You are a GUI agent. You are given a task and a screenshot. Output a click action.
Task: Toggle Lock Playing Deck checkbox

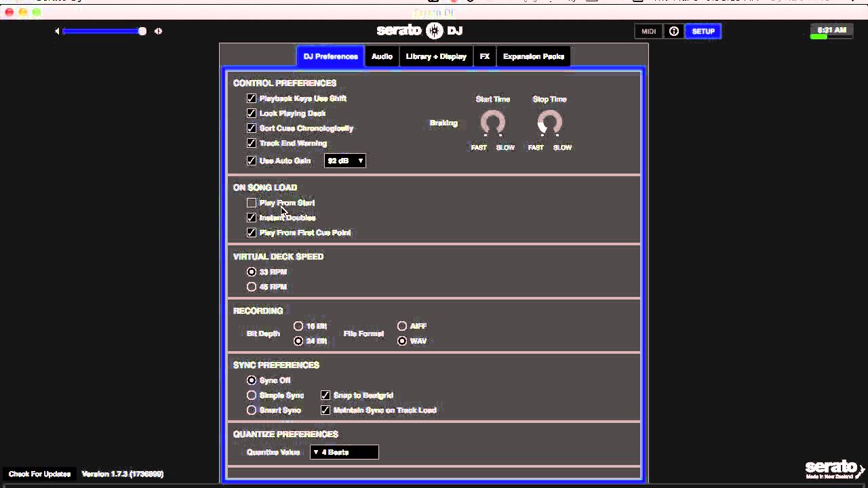(x=252, y=114)
